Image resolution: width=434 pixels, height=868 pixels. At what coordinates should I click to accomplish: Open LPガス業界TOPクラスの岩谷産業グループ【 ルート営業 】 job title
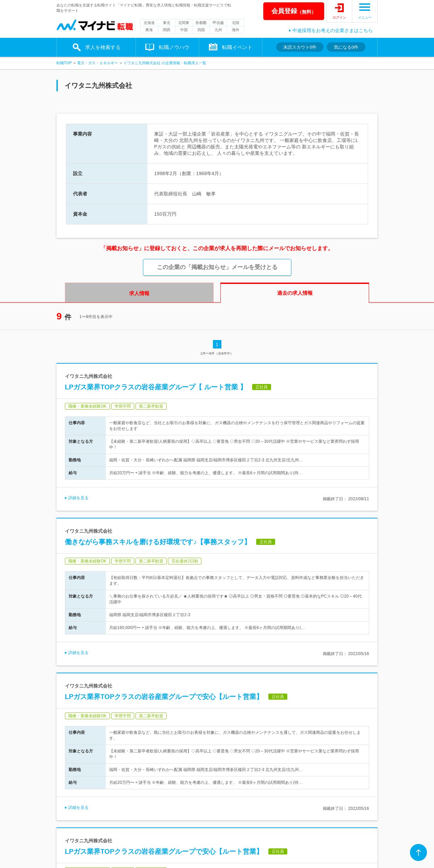pos(155,387)
